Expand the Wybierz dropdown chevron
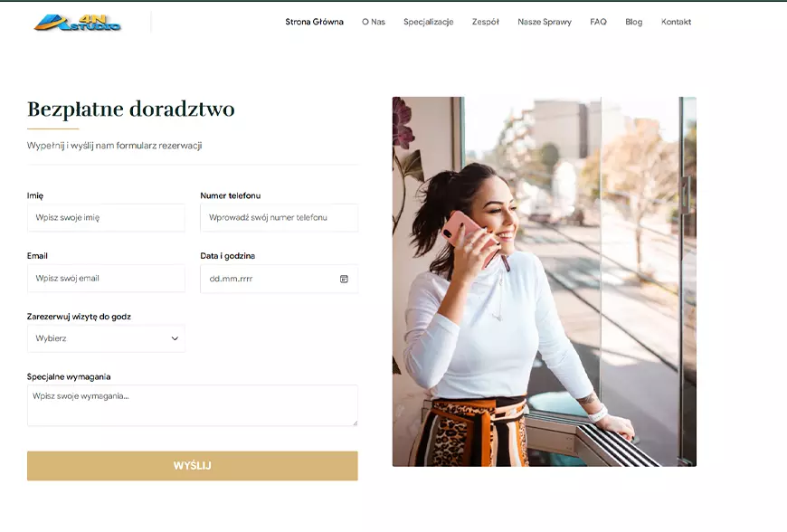This screenshot has height=532, width=787. coord(175,338)
